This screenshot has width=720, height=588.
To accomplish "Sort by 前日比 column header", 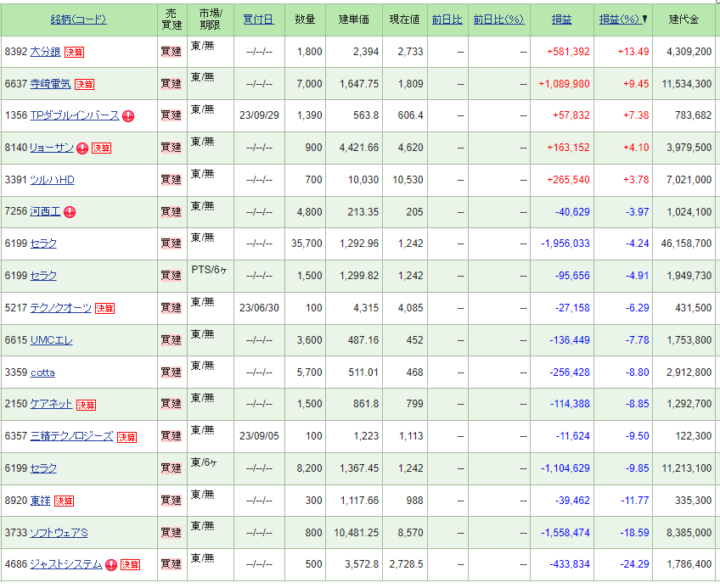I will (x=447, y=20).
